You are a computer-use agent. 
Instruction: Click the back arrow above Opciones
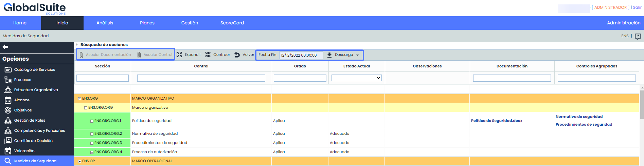pyautogui.click(x=5, y=47)
